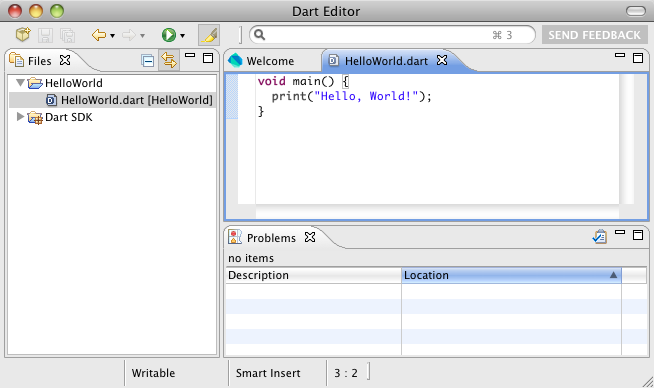
Task: Sort by the Description column header
Action: pyautogui.click(x=314, y=275)
